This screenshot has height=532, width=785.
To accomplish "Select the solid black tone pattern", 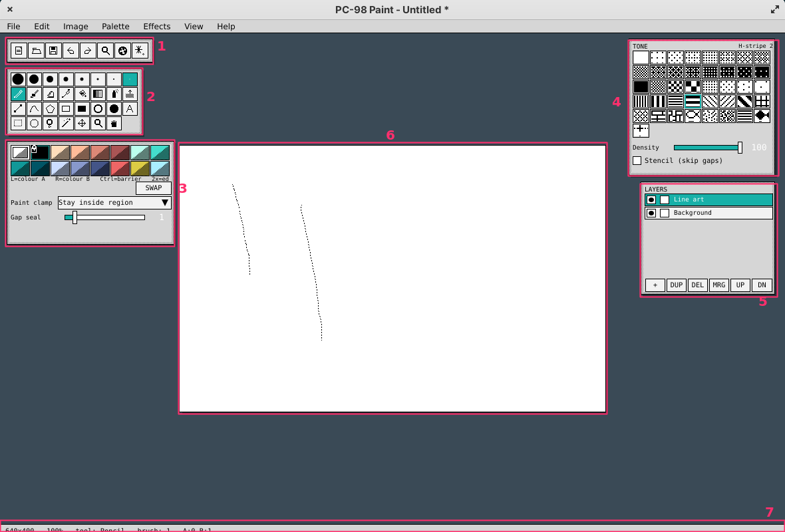I will (x=641, y=87).
